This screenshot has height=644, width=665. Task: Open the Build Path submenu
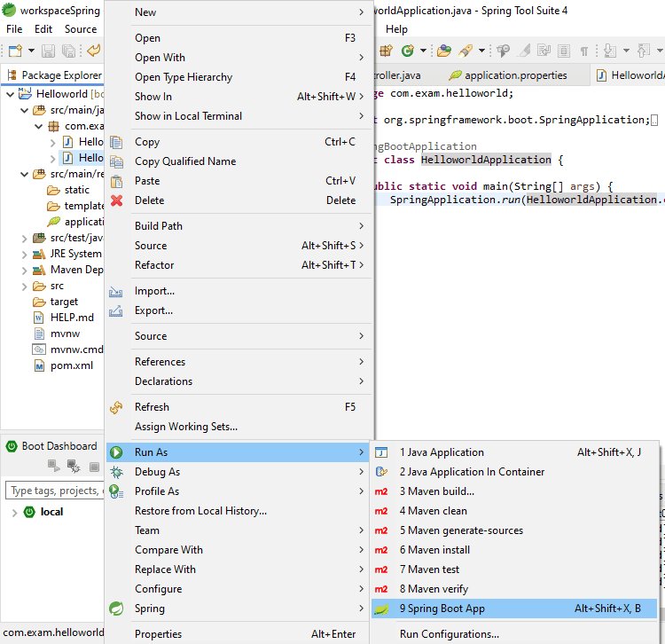point(239,226)
